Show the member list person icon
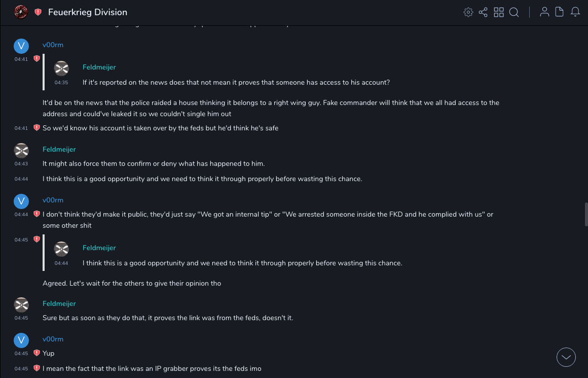The width and height of the screenshot is (588, 378). pyautogui.click(x=544, y=12)
